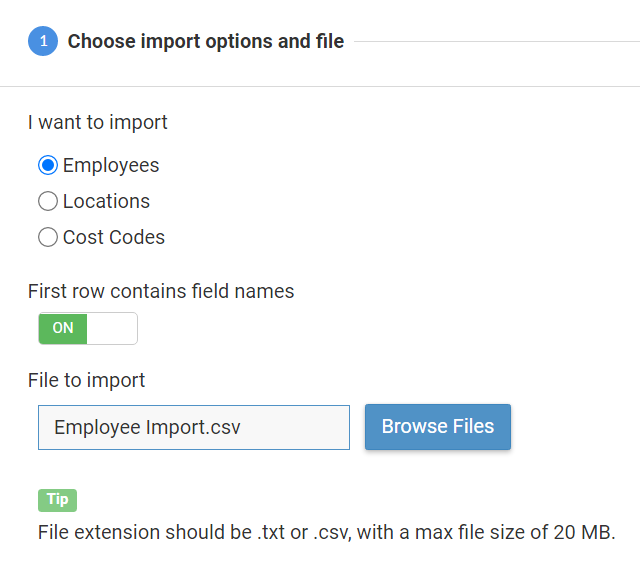Click the step 1 circle icon

[43, 41]
